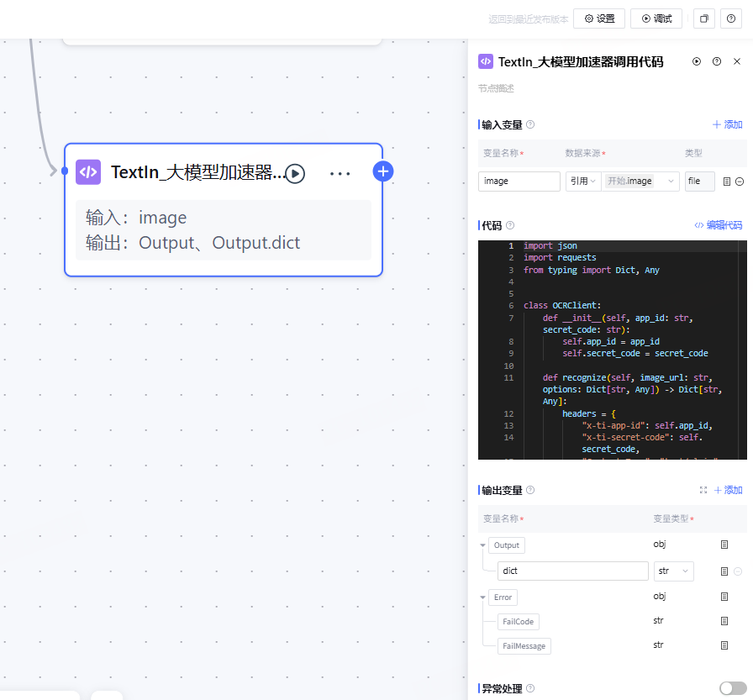Click the node's left input connector dot
Image resolution: width=753 pixels, height=700 pixels.
click(x=65, y=171)
